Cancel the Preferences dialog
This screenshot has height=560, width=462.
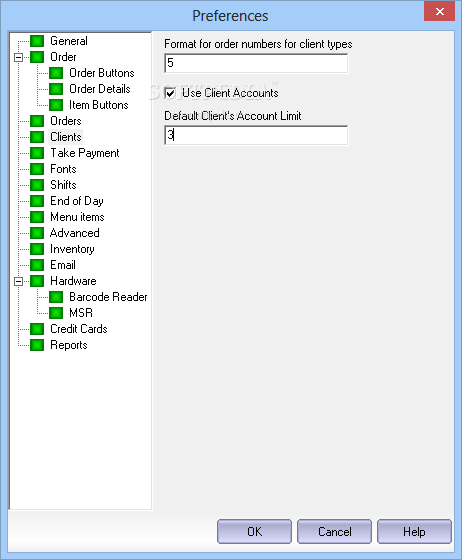tap(334, 532)
